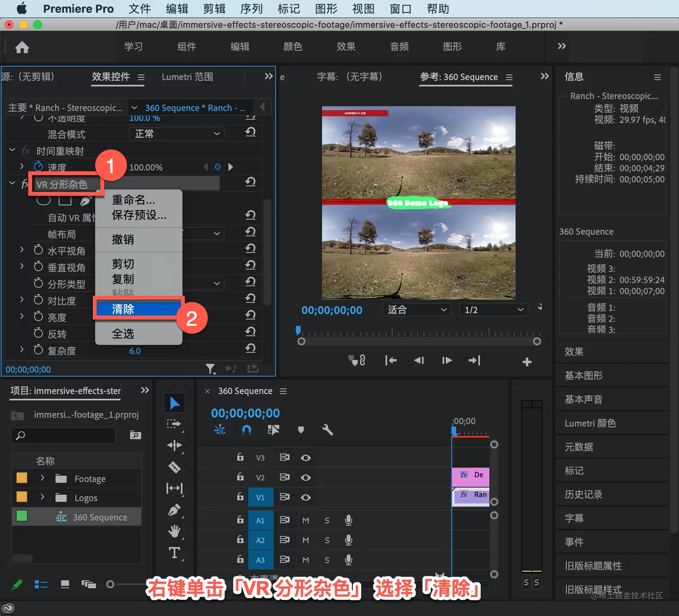
Task: Hide the V3 track output
Action: tap(306, 458)
